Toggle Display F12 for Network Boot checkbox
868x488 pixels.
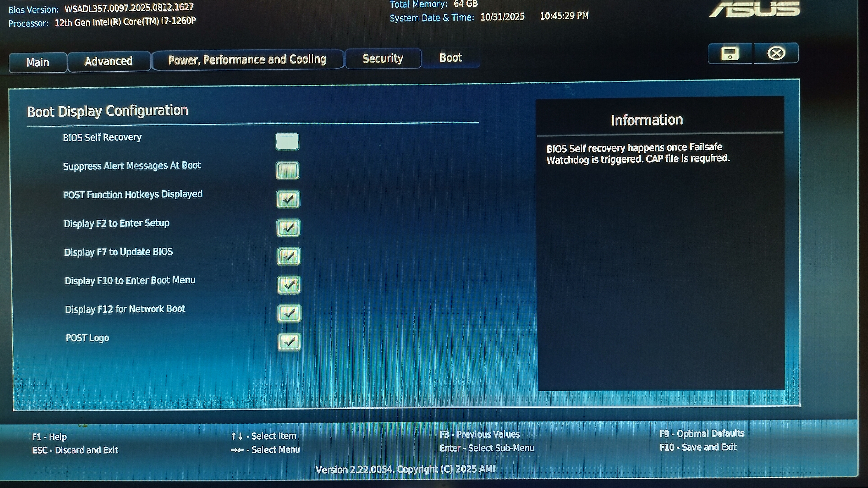pos(289,314)
